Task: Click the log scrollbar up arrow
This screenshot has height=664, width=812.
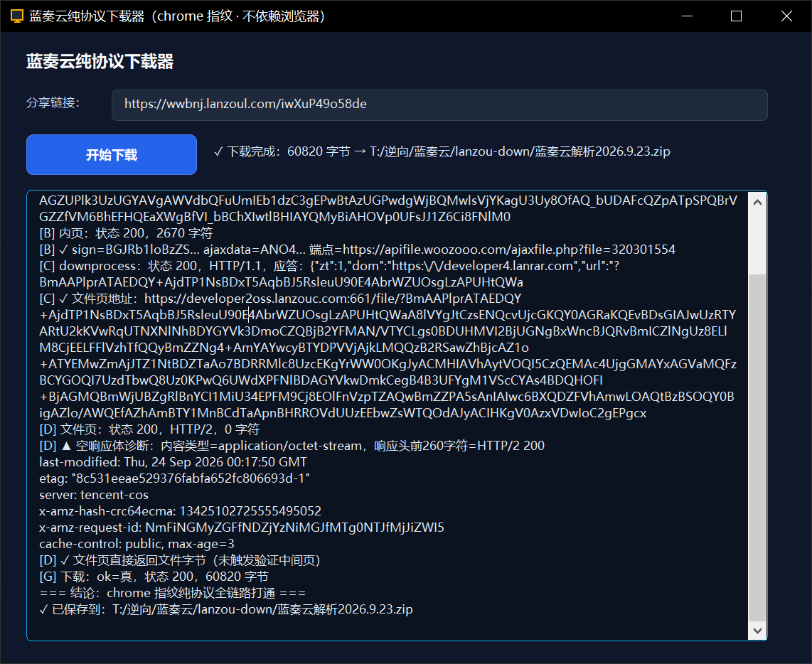Action: pos(757,203)
